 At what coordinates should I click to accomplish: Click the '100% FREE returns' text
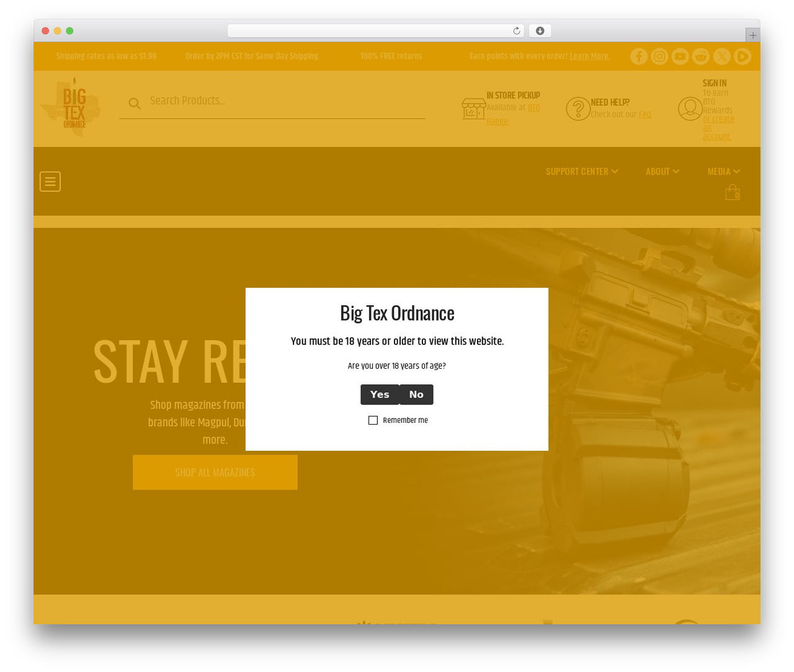(x=391, y=56)
